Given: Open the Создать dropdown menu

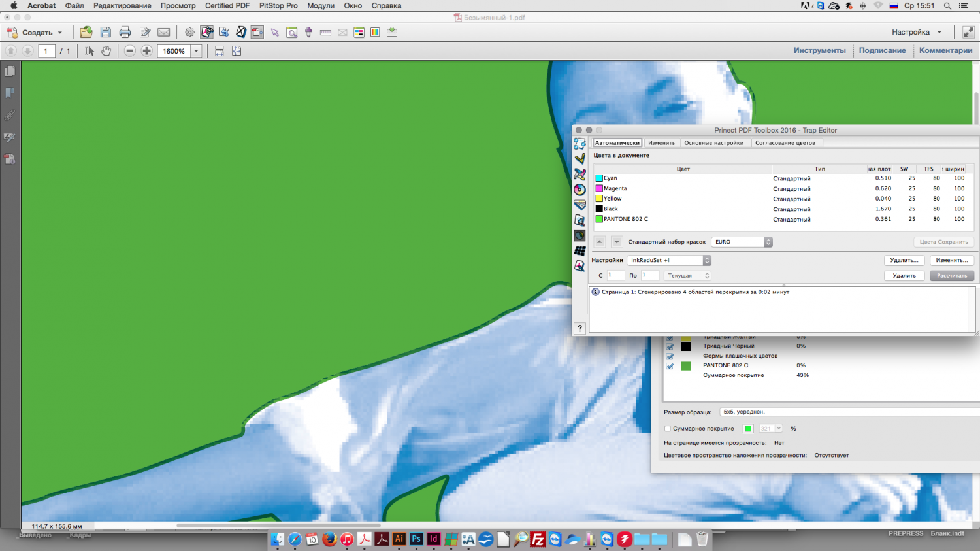Looking at the screenshot, I should point(35,32).
